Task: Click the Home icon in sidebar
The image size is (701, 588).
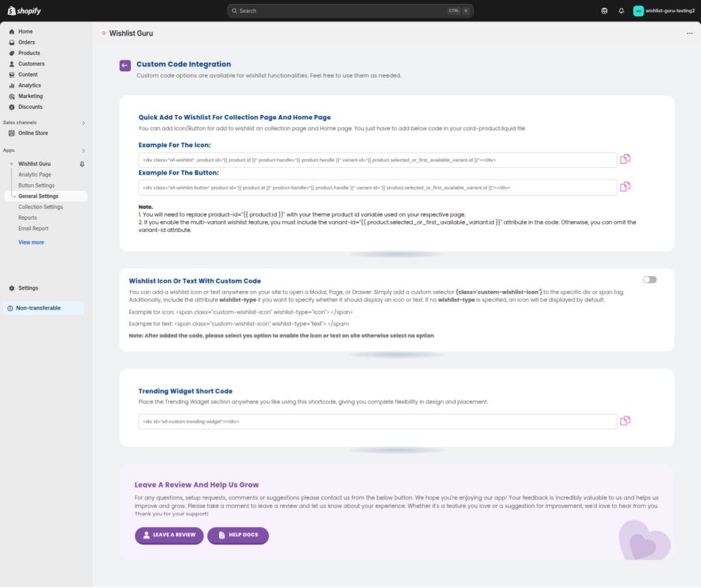Action: click(12, 31)
